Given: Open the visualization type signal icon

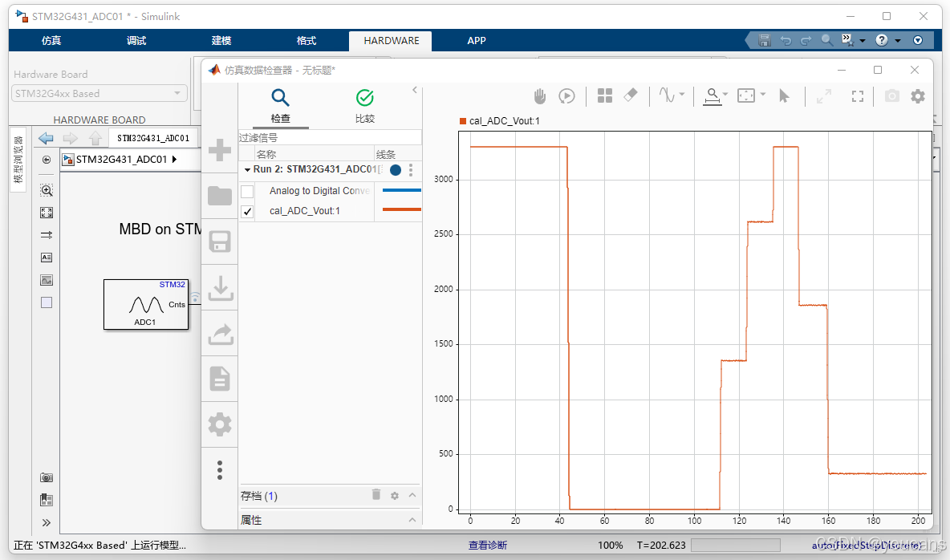Looking at the screenshot, I should click(x=667, y=95).
